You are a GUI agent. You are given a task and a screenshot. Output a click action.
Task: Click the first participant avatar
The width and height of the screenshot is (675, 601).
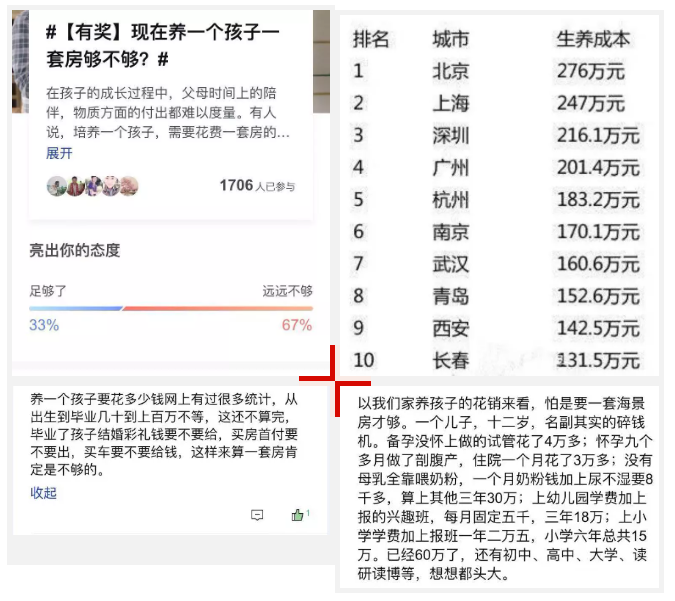(56, 186)
